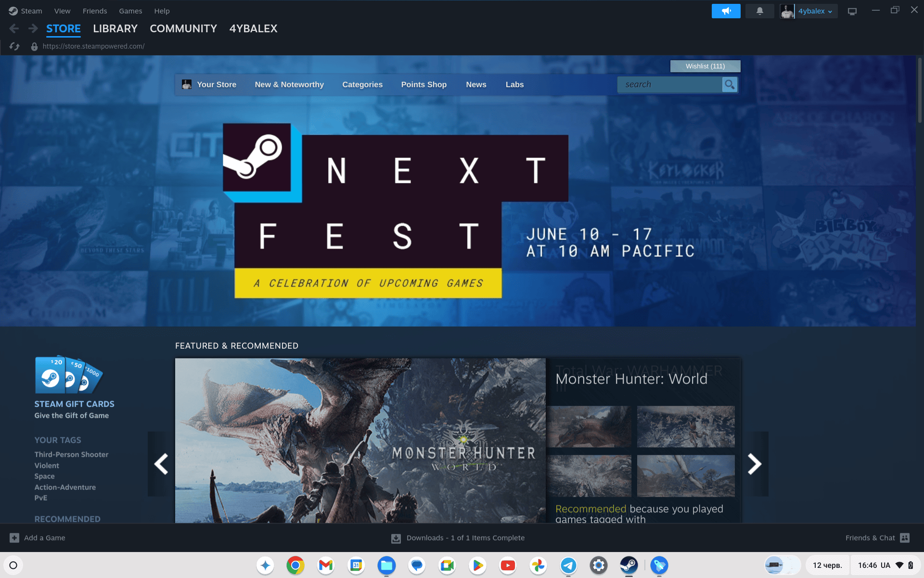This screenshot has width=924, height=578.
Task: Browse the Space tag
Action: pos(44,476)
